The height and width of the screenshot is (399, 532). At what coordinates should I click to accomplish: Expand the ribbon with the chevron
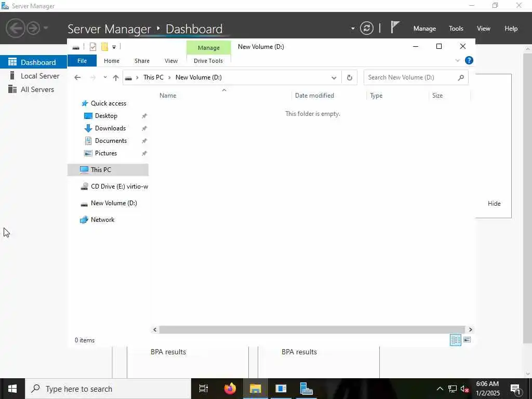[x=457, y=61]
